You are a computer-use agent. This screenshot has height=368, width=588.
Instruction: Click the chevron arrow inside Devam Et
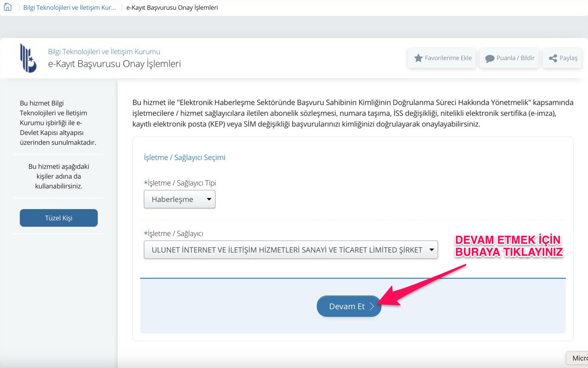coord(372,307)
